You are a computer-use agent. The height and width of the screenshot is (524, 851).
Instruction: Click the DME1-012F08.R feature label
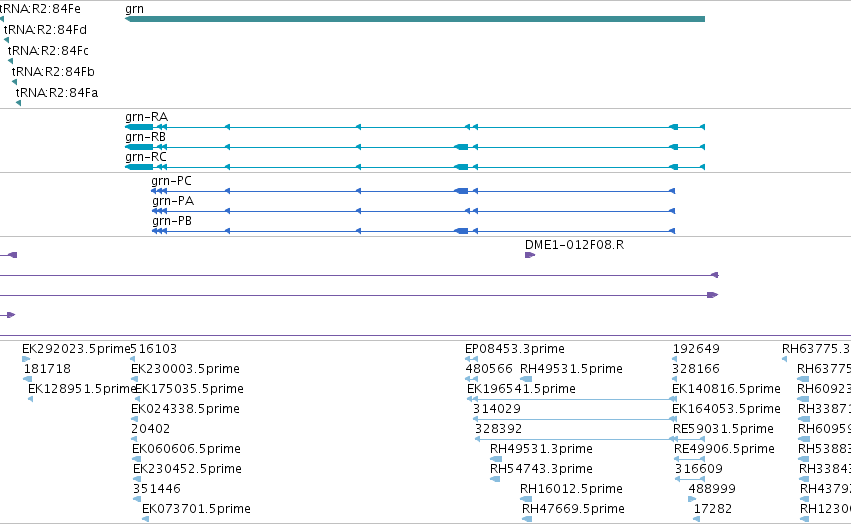coord(574,245)
